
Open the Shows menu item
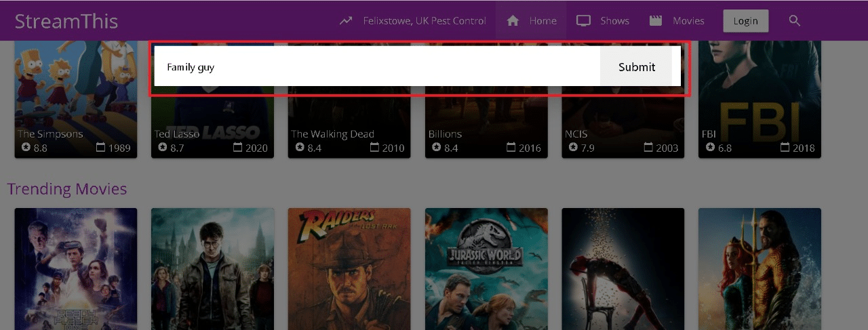pyautogui.click(x=614, y=21)
